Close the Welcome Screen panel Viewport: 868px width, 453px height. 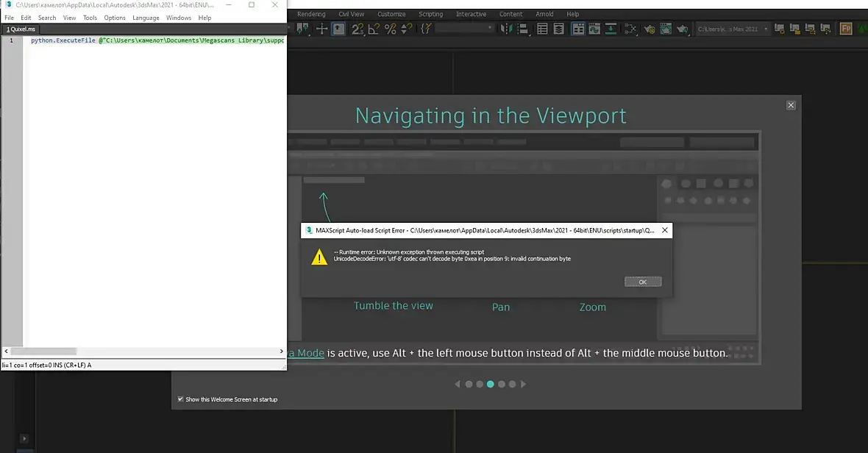(791, 105)
